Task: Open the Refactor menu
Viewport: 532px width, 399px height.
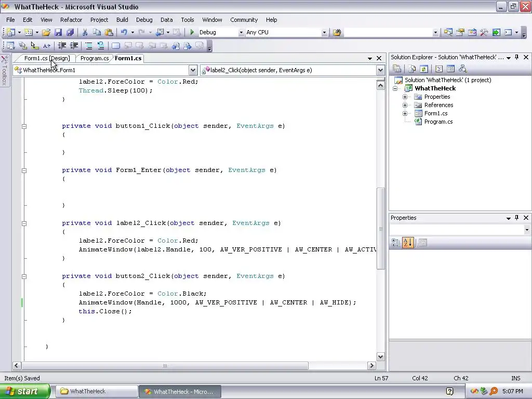Action: [71, 20]
